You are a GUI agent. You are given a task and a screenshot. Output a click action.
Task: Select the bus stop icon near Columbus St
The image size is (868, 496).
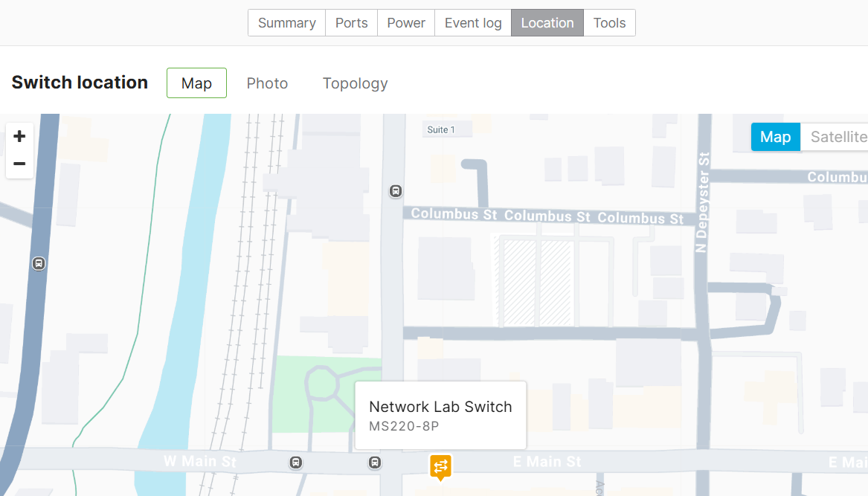(x=395, y=191)
